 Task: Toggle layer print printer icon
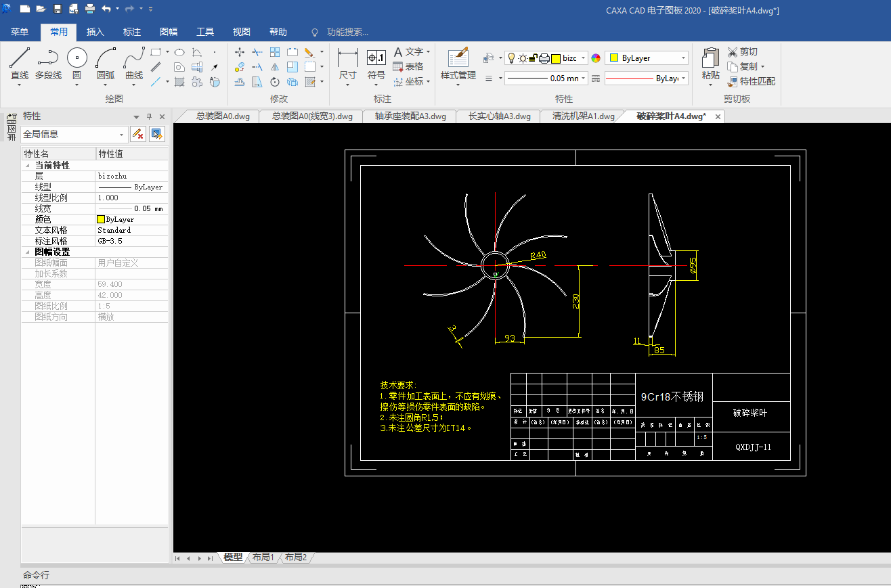point(544,58)
